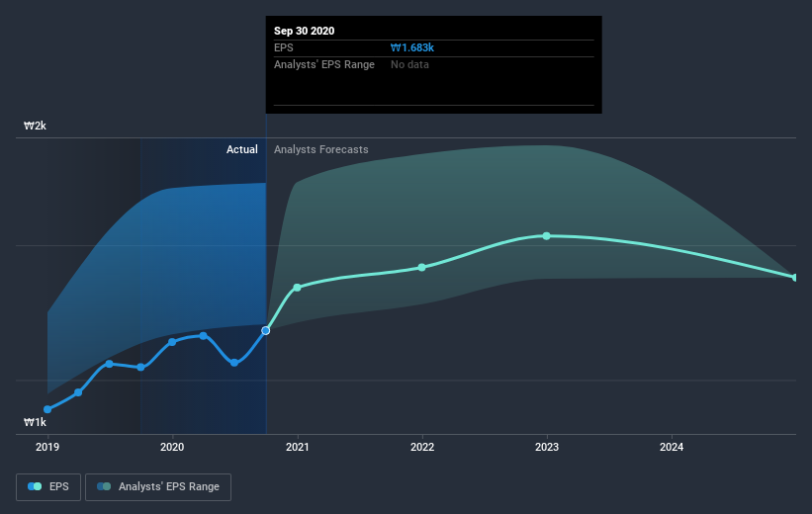Click the first EPS point at 2019
812x514 pixels.
[x=47, y=409]
